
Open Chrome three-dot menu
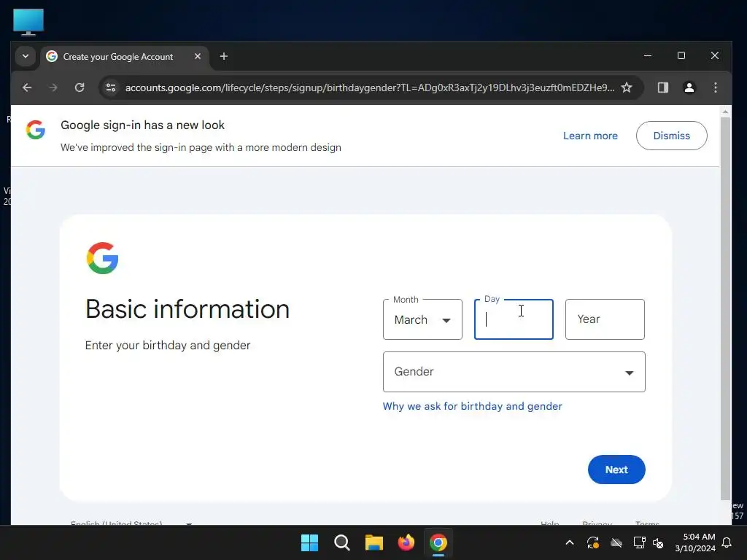(x=715, y=87)
